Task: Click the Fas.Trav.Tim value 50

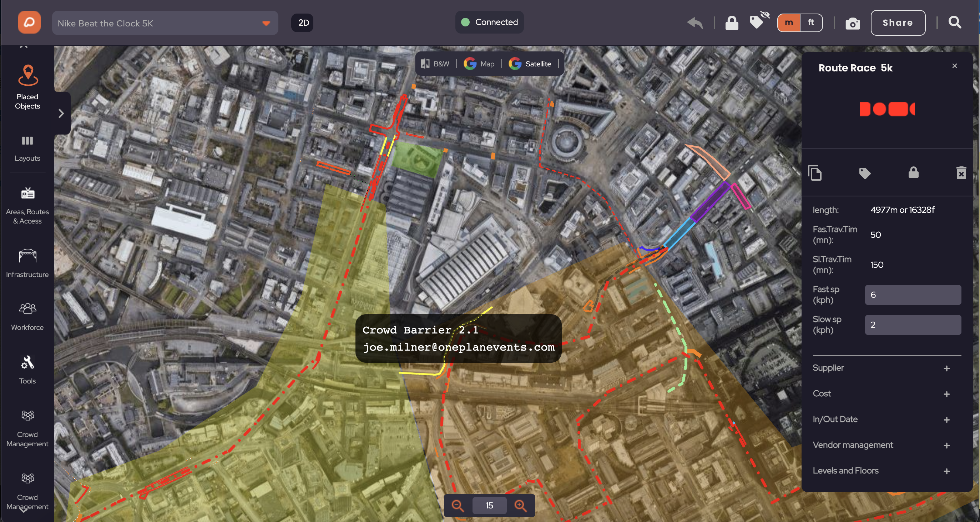Action: tap(875, 235)
